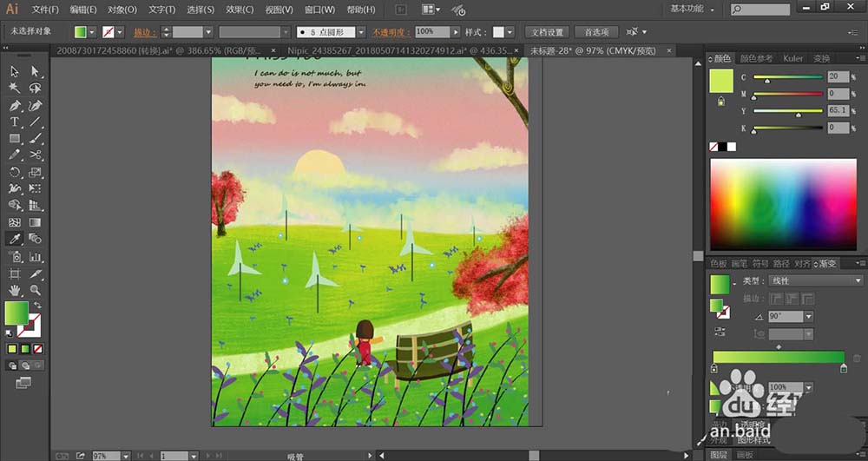This screenshot has height=461, width=868.
Task: Set paint mode to Gradient
Action: coord(25,349)
